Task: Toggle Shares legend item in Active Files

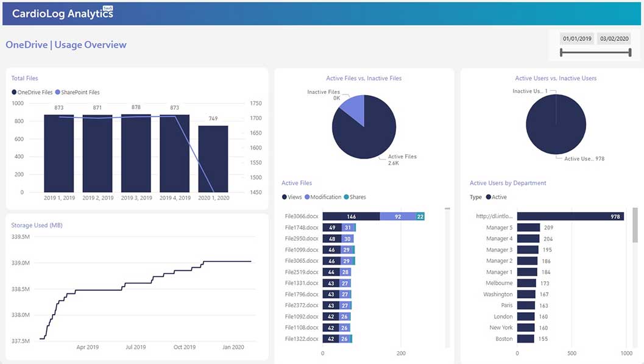Action: (355, 197)
